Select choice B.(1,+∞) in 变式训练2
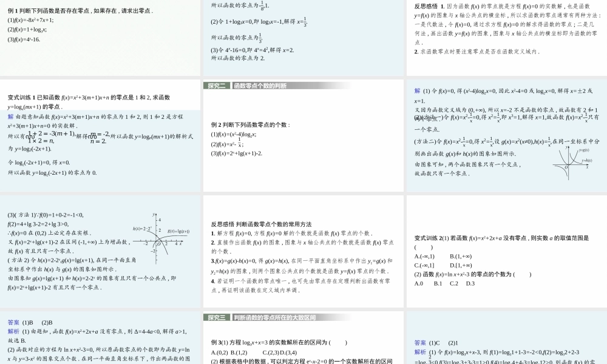This screenshot has width=607, height=364. pos(461,257)
